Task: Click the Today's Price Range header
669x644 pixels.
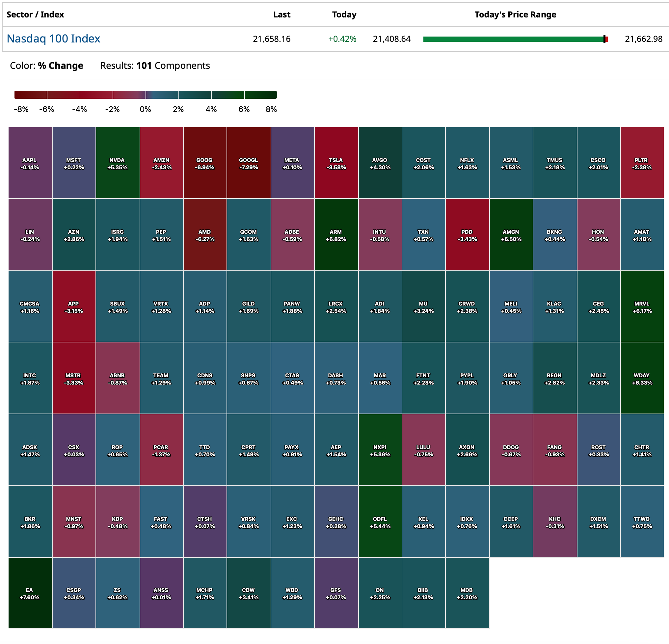Action: [x=515, y=15]
